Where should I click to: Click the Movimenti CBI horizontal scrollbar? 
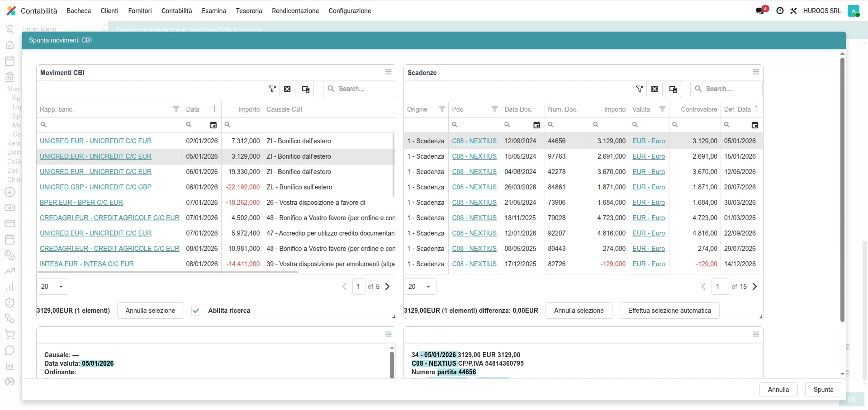coord(167,273)
